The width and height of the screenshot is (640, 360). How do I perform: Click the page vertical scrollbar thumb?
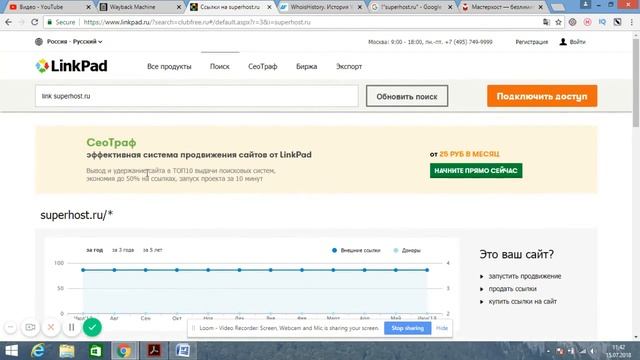[x=636, y=83]
